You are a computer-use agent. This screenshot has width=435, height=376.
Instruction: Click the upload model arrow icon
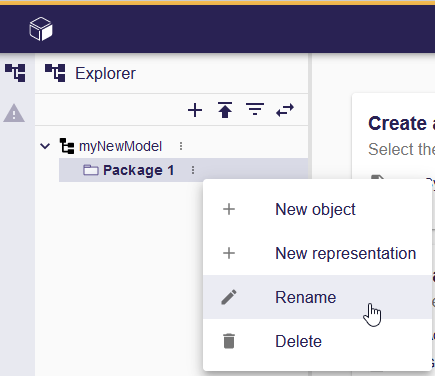pos(225,110)
